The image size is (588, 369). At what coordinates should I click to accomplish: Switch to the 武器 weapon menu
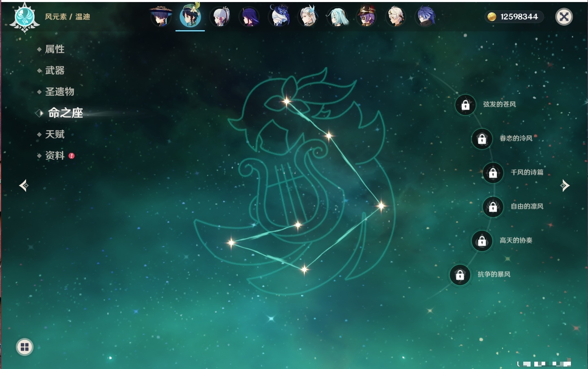(55, 71)
